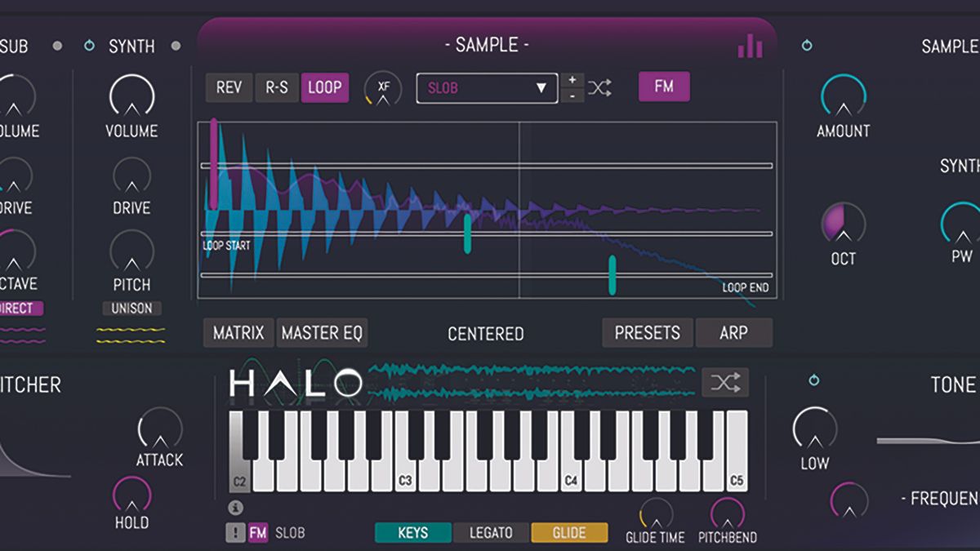Open the MATRIX modulation panel
The image size is (980, 551).
237,333
